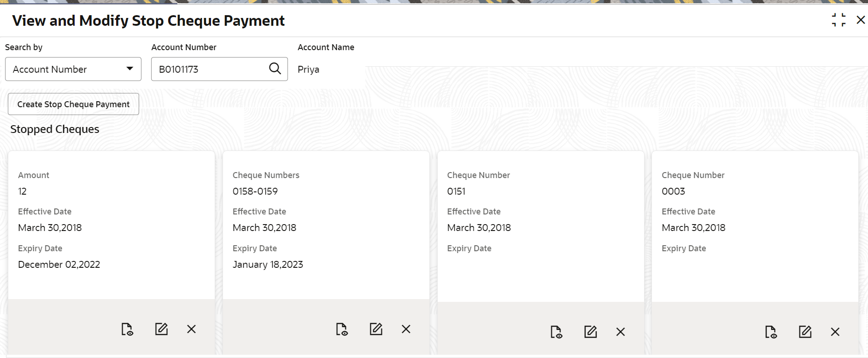
Task: View details of cheque 0151
Action: pyautogui.click(x=557, y=332)
